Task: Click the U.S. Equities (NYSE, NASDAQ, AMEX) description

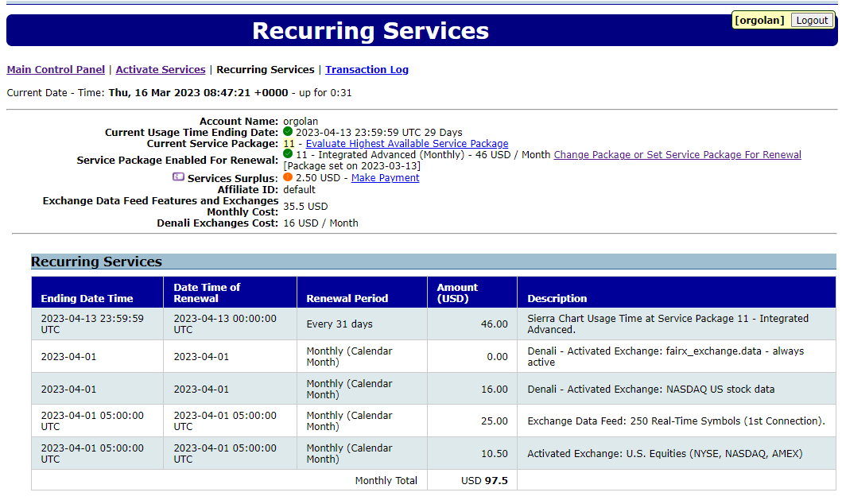Action: pos(677,454)
